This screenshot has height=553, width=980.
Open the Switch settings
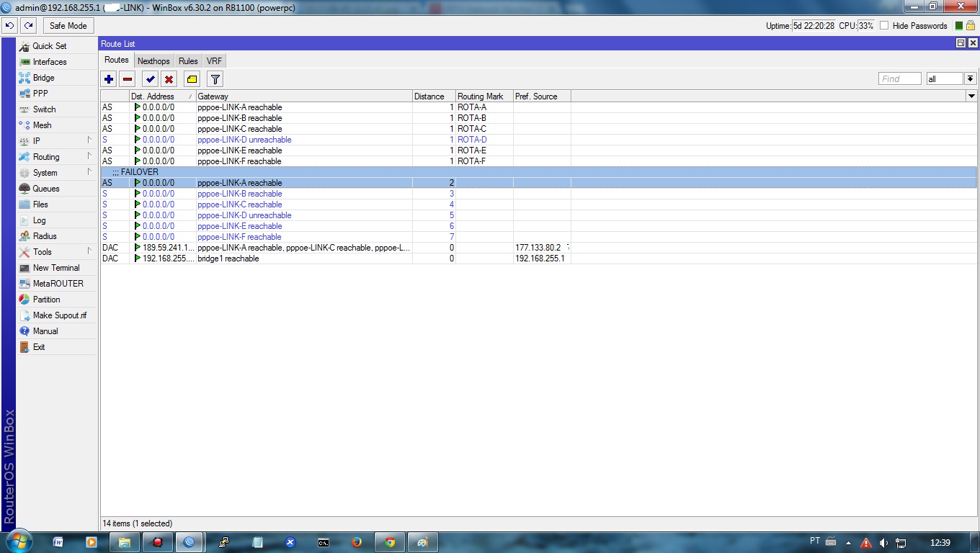[x=57, y=109]
